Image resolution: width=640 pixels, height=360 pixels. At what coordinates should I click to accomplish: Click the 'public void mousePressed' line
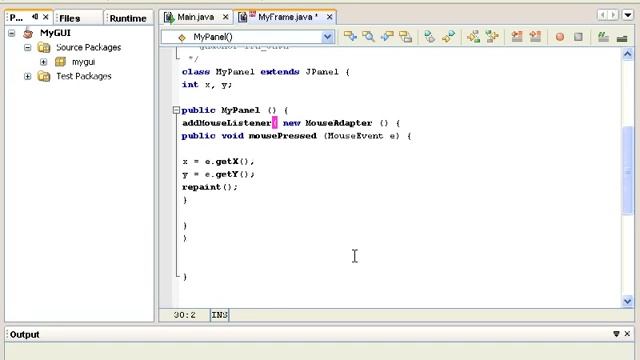pyautogui.click(x=296, y=136)
